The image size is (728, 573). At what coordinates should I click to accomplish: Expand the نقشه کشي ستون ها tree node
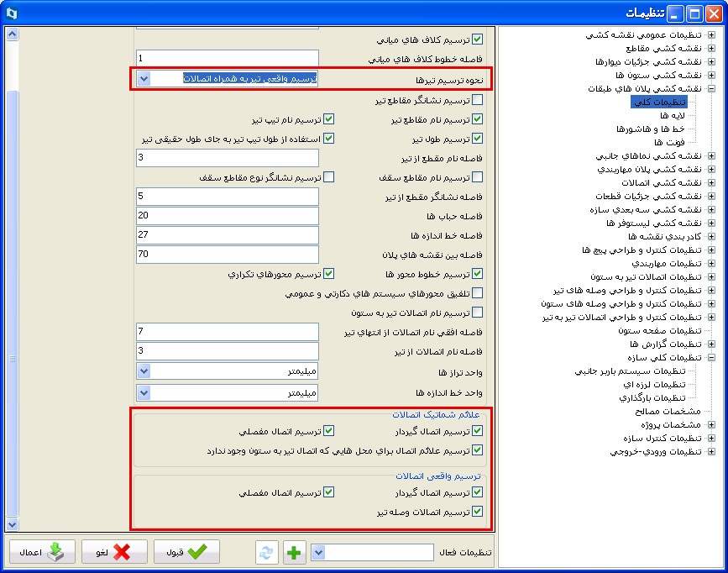pyautogui.click(x=711, y=75)
